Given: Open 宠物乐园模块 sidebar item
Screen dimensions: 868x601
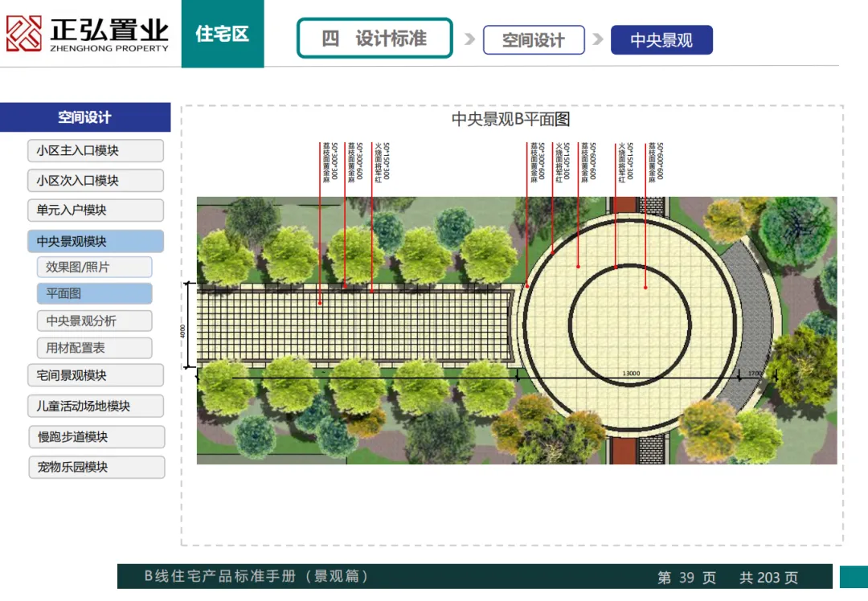Looking at the screenshot, I should (x=97, y=467).
